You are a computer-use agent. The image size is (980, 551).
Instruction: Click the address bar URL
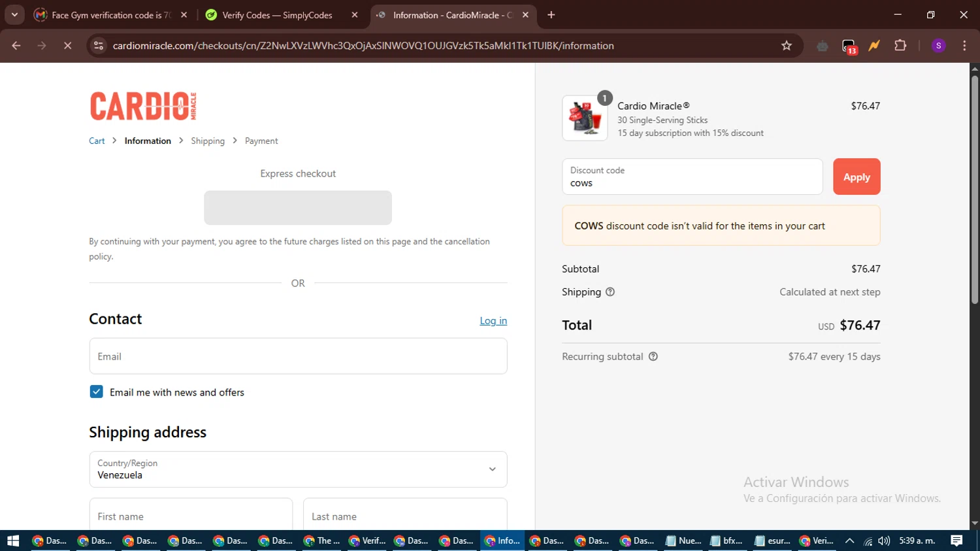[363, 46]
